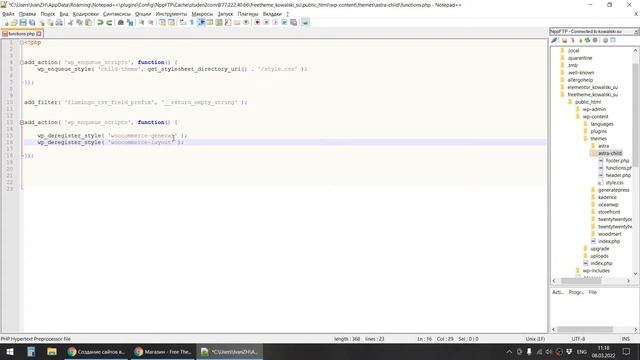The width and height of the screenshot is (640, 360).
Task: Click the Open file toolbar icon
Action: click(14, 22)
